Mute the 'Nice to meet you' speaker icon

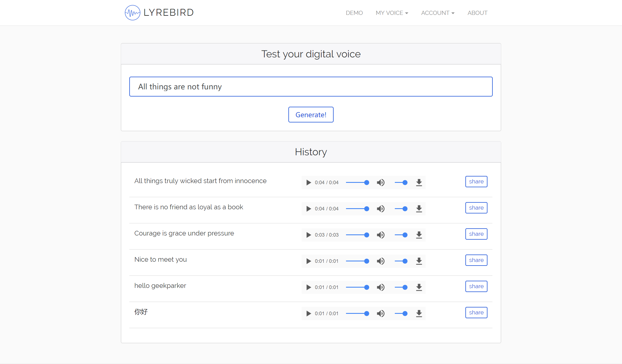(381, 261)
